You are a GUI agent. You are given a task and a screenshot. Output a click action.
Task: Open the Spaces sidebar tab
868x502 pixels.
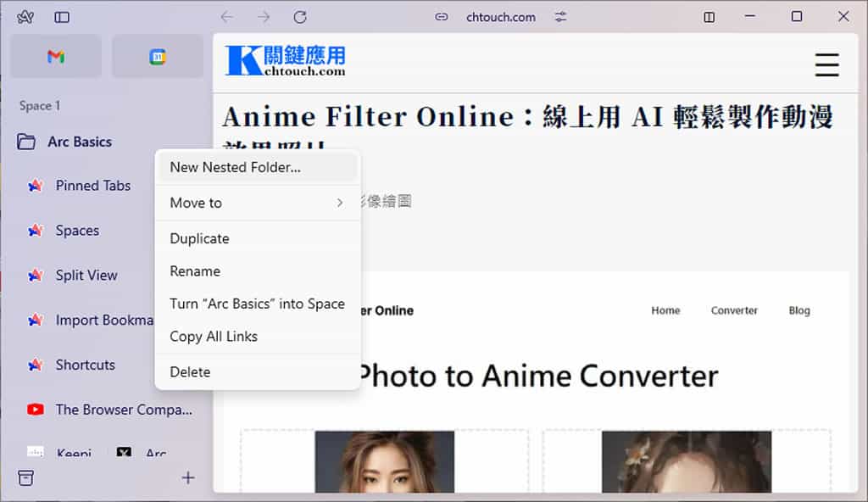(77, 231)
